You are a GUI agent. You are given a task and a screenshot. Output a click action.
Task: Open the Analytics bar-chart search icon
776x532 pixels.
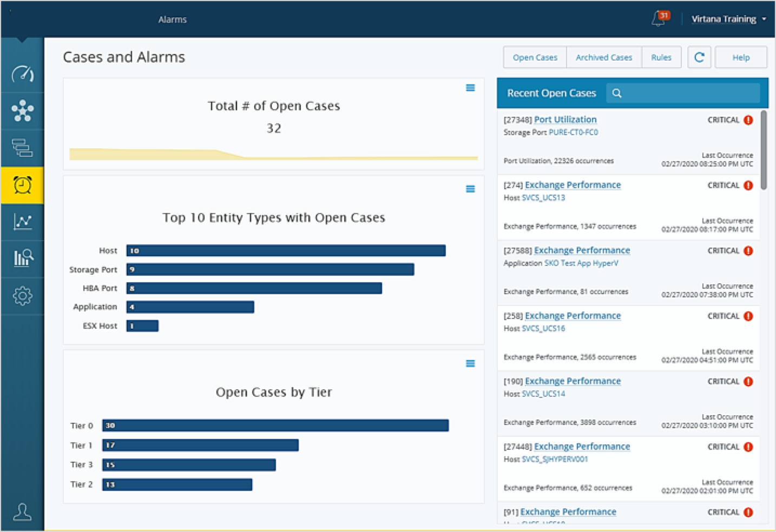tap(22, 258)
